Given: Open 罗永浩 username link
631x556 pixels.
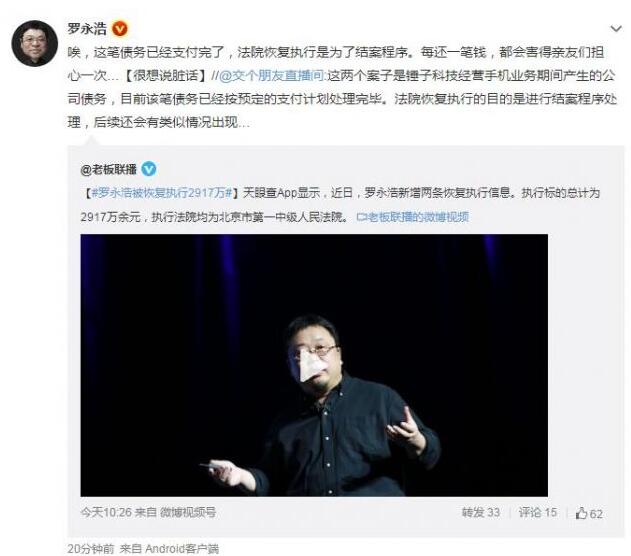Looking at the screenshot, I should [x=87, y=29].
